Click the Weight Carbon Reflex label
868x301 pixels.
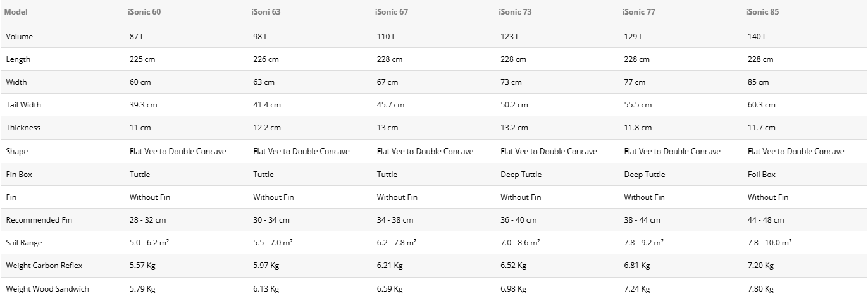pyautogui.click(x=44, y=266)
